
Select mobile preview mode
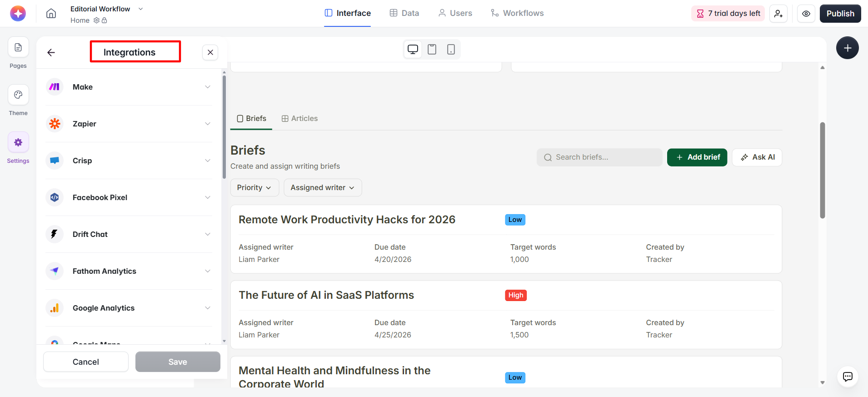(451, 49)
